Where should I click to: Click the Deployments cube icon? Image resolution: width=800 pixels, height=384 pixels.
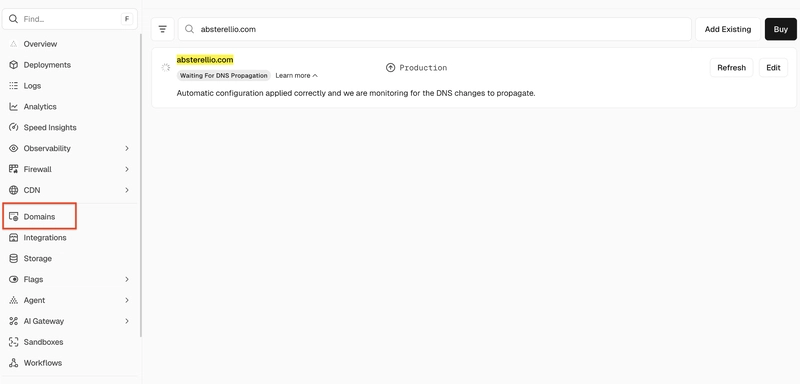click(14, 65)
